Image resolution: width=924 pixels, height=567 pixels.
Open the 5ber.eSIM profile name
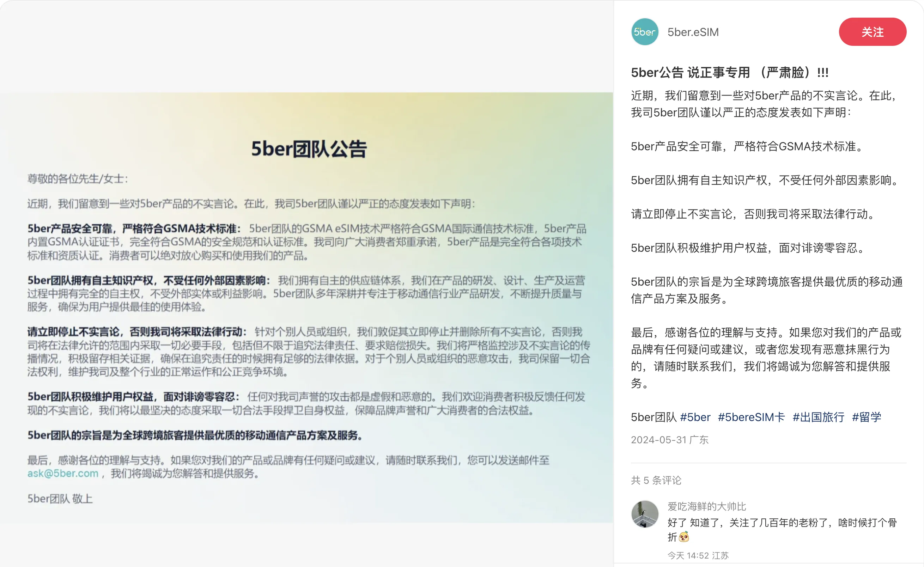[693, 32]
